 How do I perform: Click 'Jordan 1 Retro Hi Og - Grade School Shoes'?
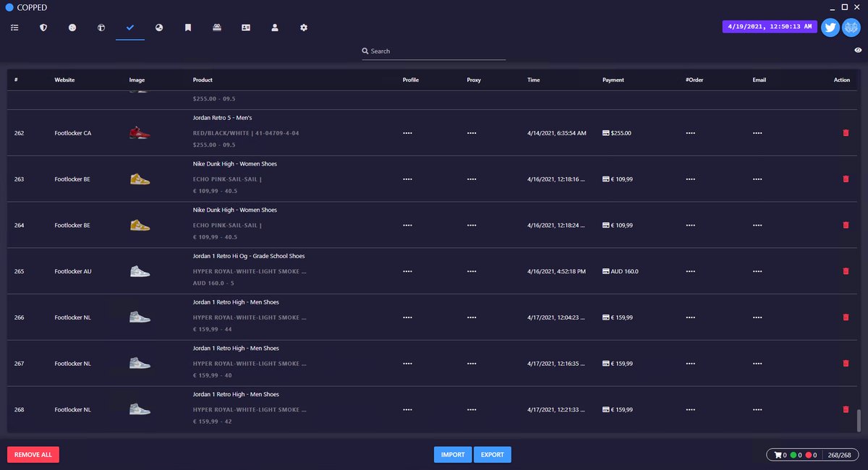[249, 256]
